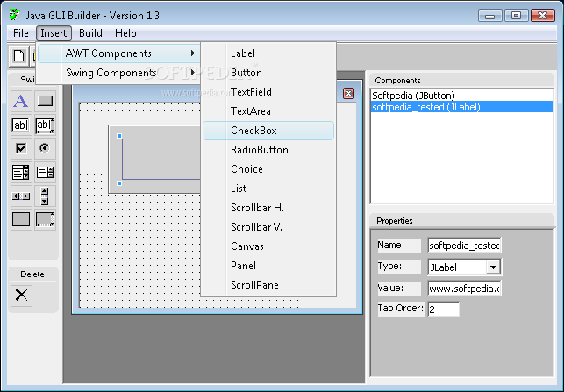Select softpedia_tested (JLabel) in Components list

click(462, 107)
